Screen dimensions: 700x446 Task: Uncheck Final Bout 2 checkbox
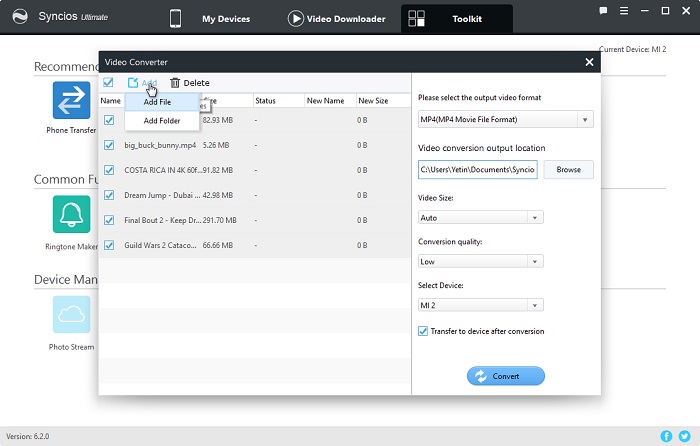click(109, 220)
